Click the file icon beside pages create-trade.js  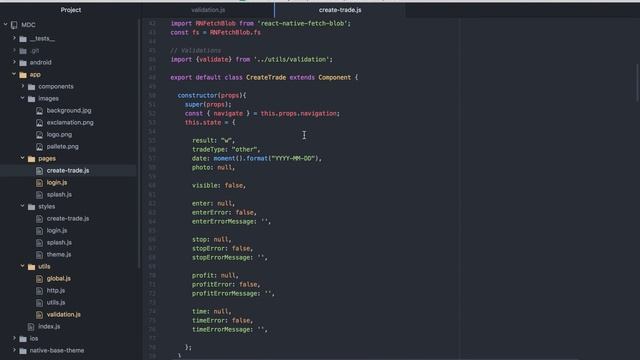(x=39, y=171)
